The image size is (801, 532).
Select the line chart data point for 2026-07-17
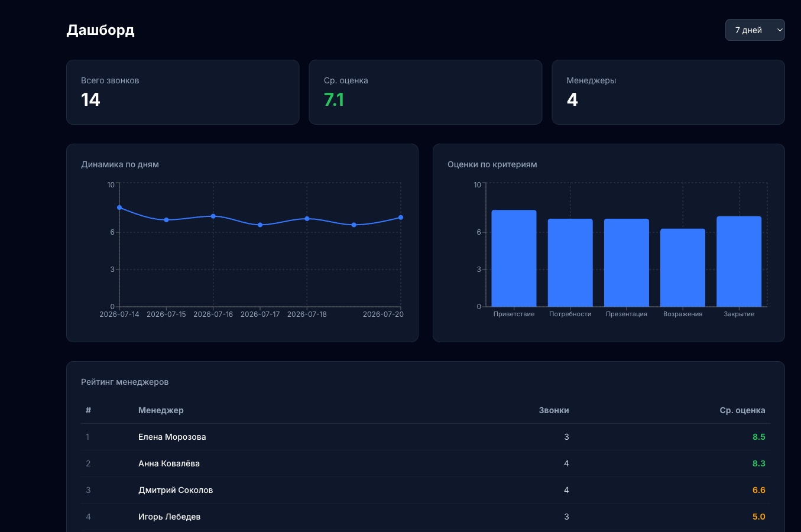pyautogui.click(x=260, y=225)
